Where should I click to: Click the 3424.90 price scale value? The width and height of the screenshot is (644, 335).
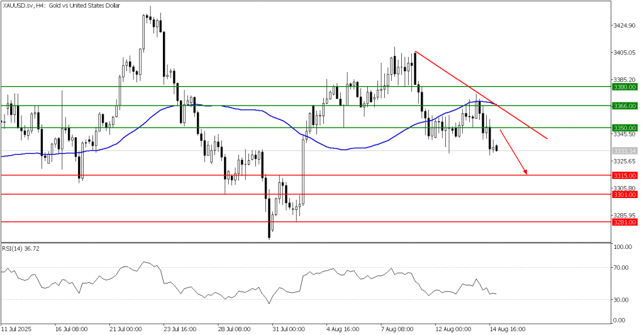[x=625, y=25]
